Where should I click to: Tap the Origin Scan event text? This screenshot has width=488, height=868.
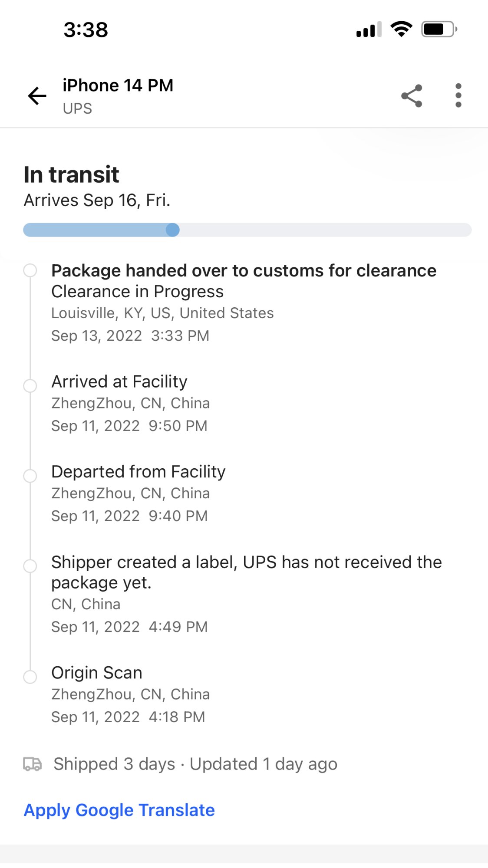point(97,673)
